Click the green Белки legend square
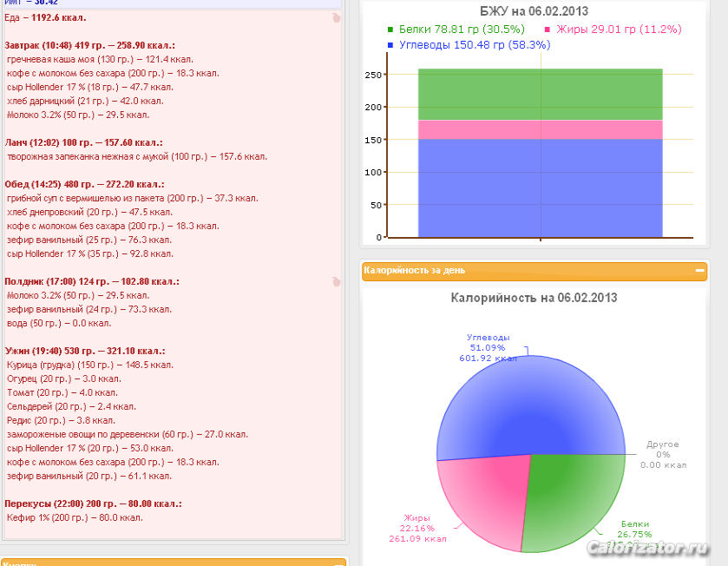 (391, 30)
